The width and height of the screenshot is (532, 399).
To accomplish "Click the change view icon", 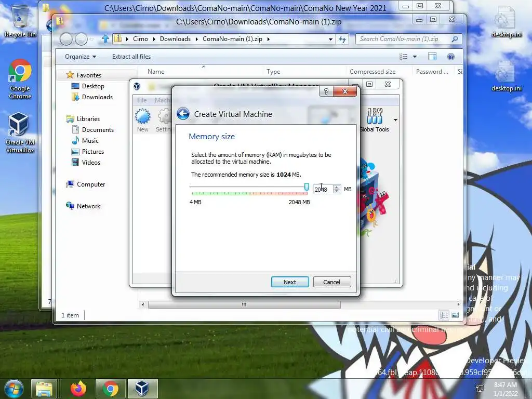I will point(403,57).
